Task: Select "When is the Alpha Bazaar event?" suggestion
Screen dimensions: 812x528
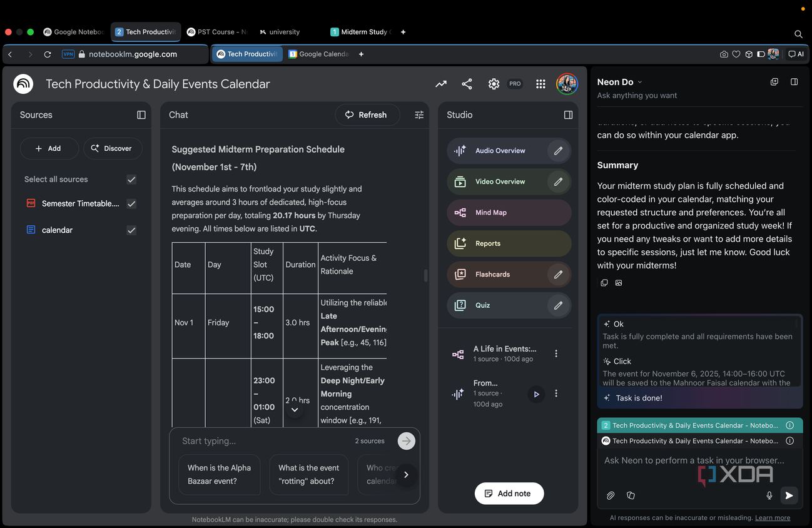Action: tap(219, 475)
